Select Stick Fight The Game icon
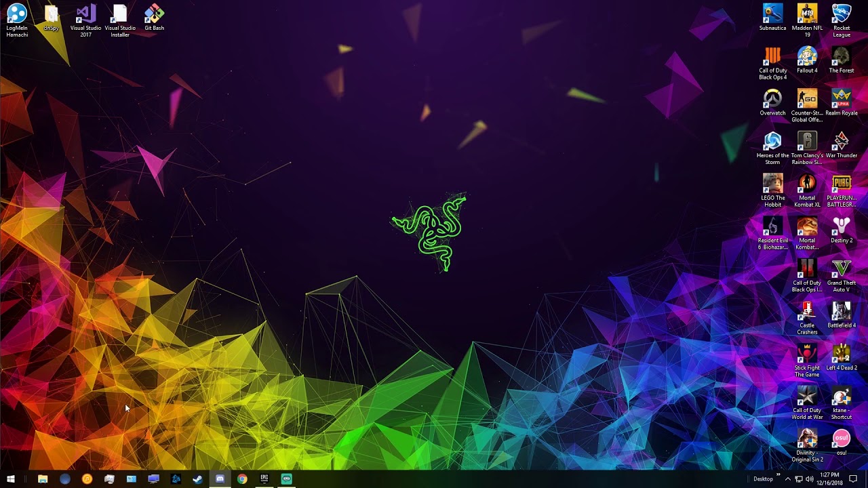Image resolution: width=868 pixels, height=488 pixels. 807,361
